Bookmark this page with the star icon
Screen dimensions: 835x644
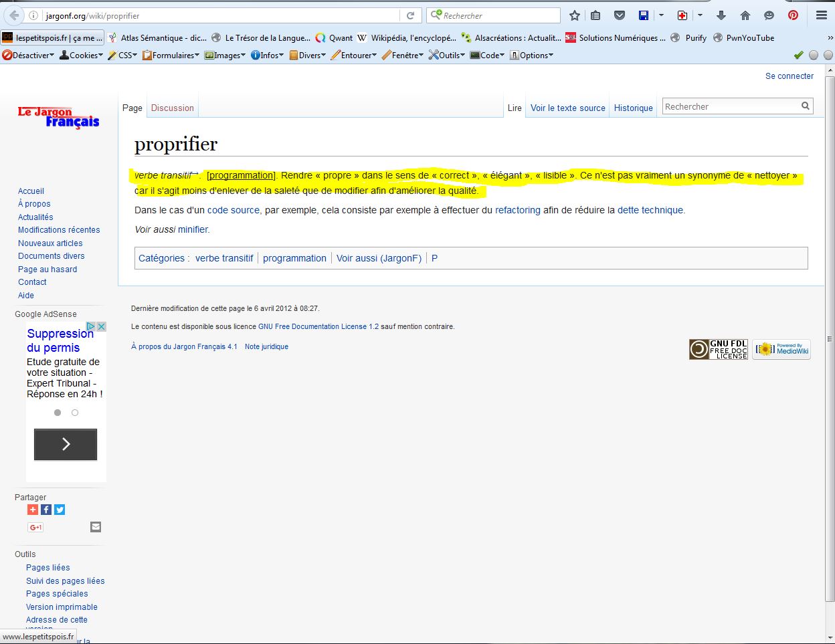[575, 15]
